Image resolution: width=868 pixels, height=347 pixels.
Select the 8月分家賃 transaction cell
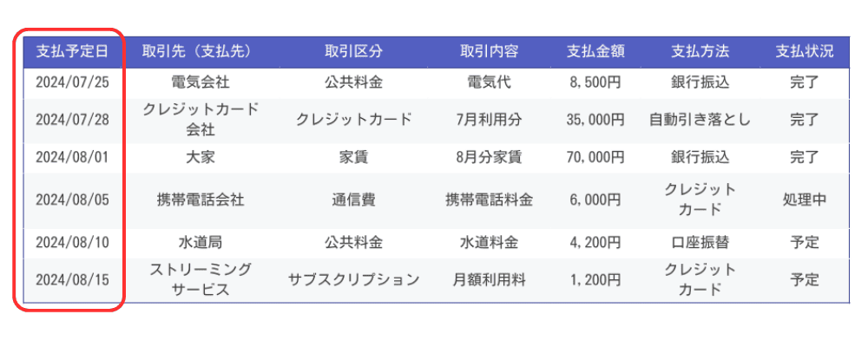489,158
